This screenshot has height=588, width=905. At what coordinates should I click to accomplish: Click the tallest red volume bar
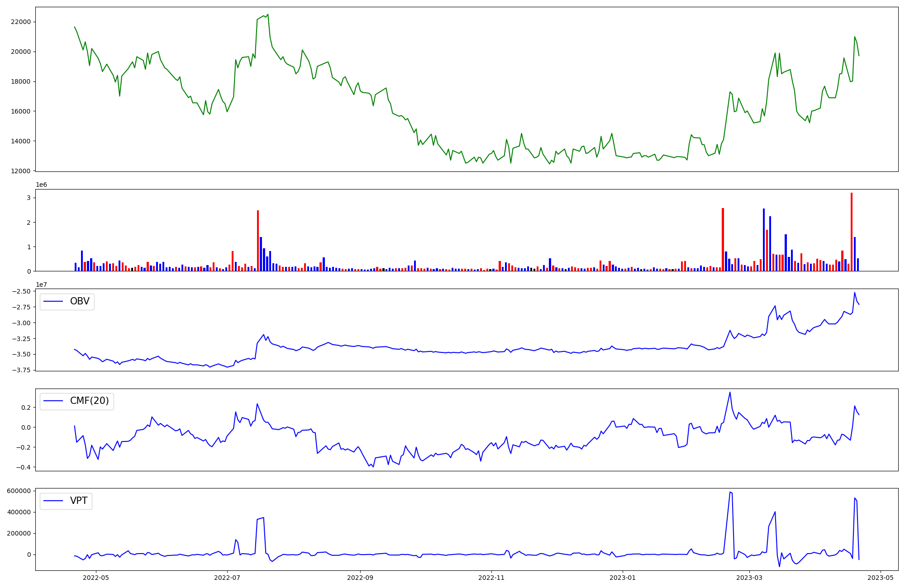(851, 232)
